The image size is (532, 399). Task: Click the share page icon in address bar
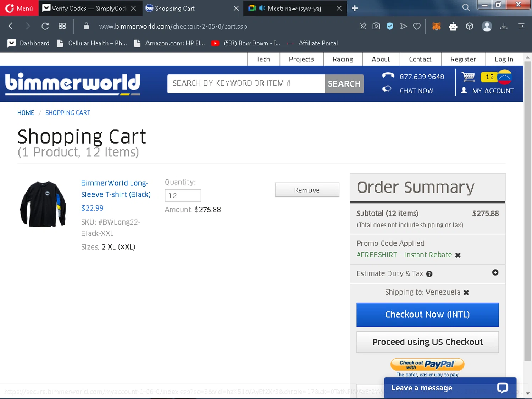pos(362,26)
